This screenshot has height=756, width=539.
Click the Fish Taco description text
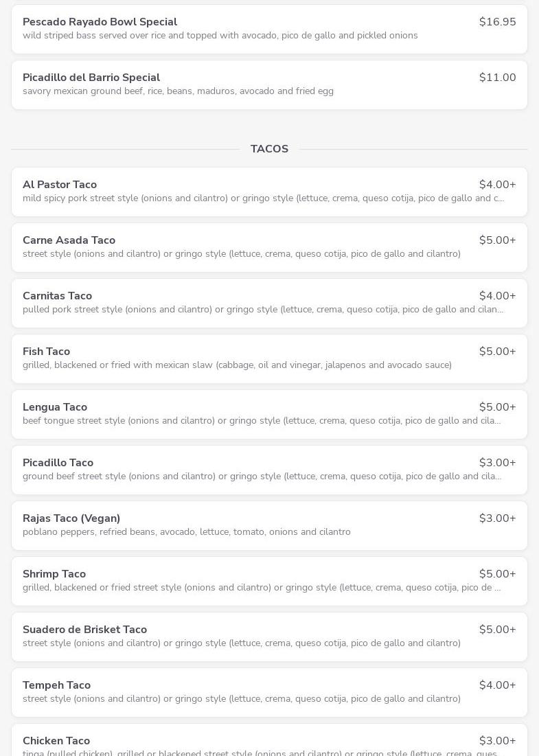pos(237,365)
